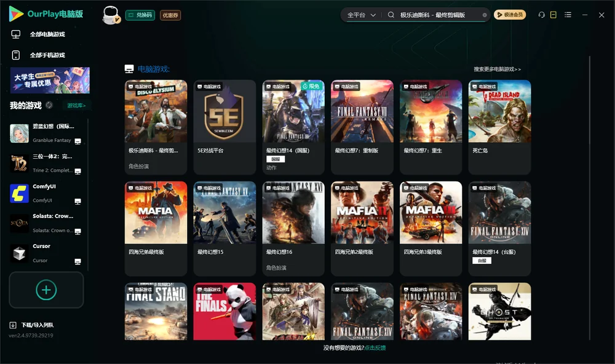Select ComfyUI in my games list

(46, 193)
